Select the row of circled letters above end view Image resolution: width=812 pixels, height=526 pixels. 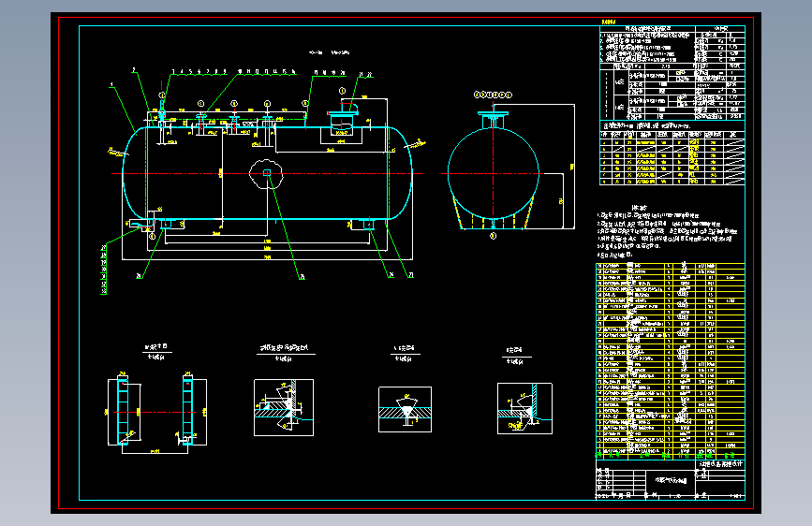[493, 95]
